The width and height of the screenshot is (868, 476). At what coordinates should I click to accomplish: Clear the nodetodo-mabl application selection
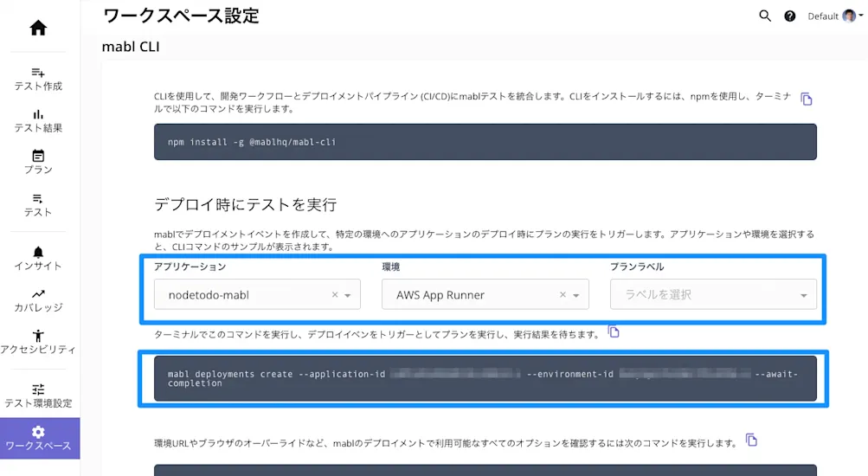(334, 294)
